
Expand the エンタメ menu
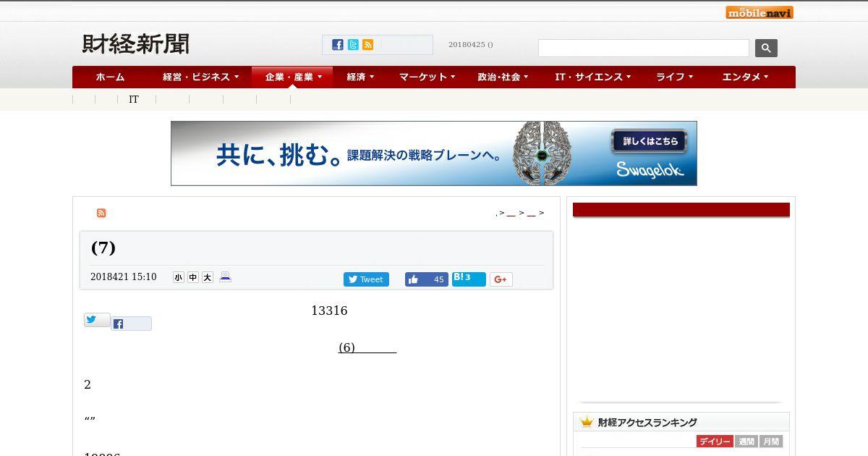click(x=745, y=77)
